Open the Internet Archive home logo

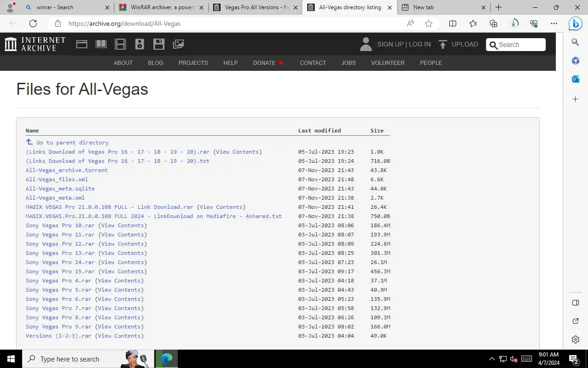(35, 44)
